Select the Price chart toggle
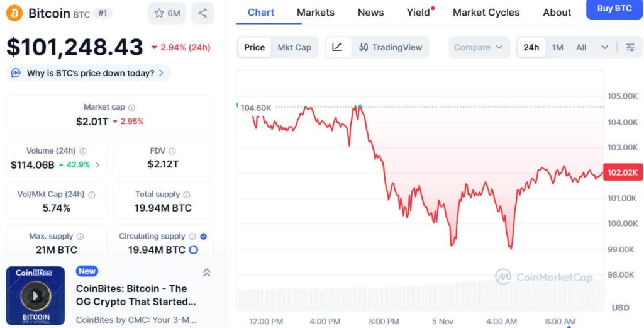This screenshot has height=328, width=644. click(x=254, y=47)
